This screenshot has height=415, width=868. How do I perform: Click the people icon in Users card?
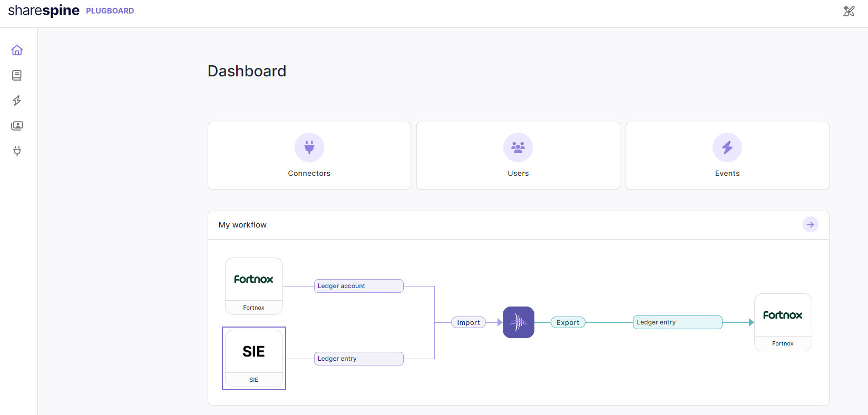tap(518, 147)
